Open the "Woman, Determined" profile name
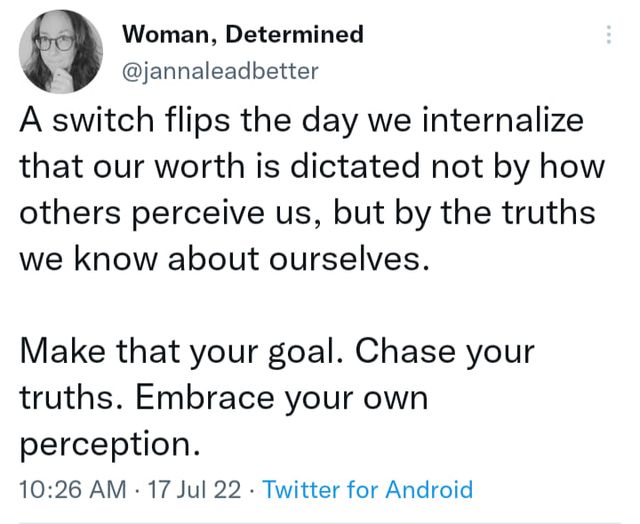Viewport: 640px width, 524px height. click(242, 35)
